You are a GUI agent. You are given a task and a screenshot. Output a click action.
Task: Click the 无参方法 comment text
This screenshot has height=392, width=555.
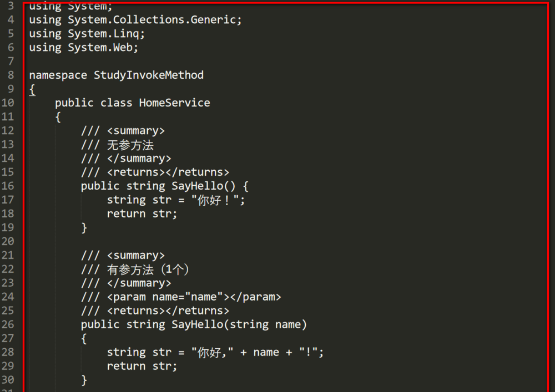coord(130,145)
